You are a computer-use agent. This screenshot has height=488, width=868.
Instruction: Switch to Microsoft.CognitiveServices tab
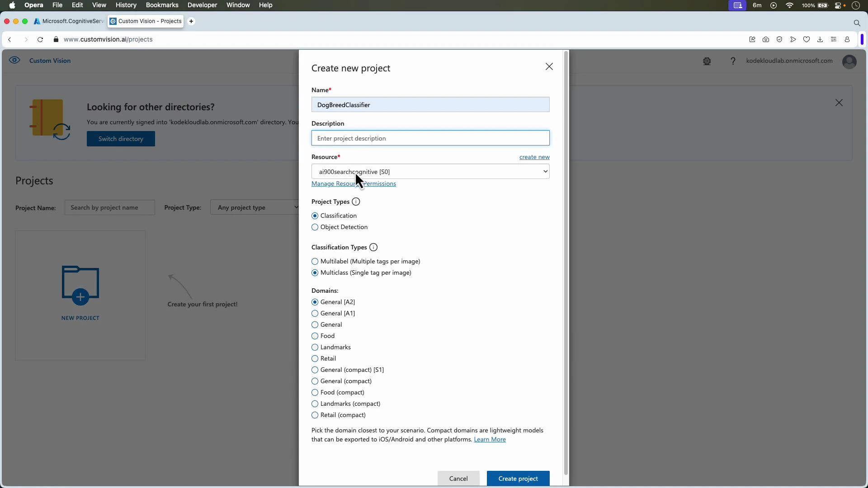pos(69,21)
